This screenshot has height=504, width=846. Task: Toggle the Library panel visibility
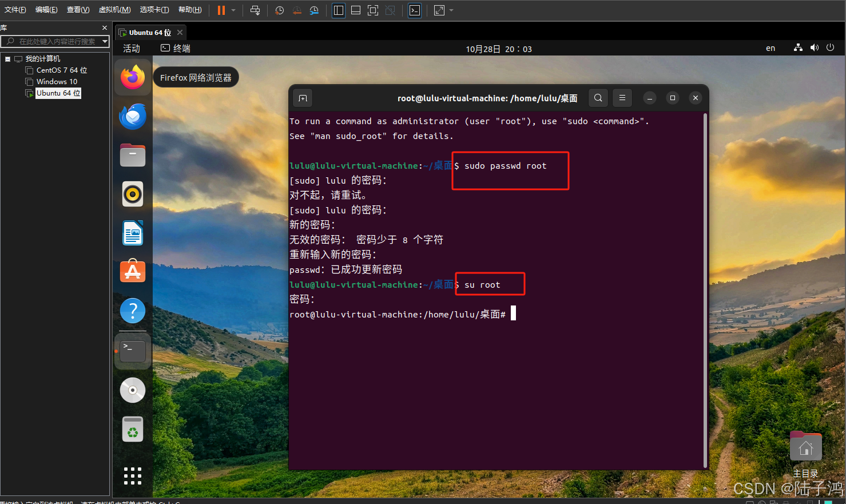338,10
